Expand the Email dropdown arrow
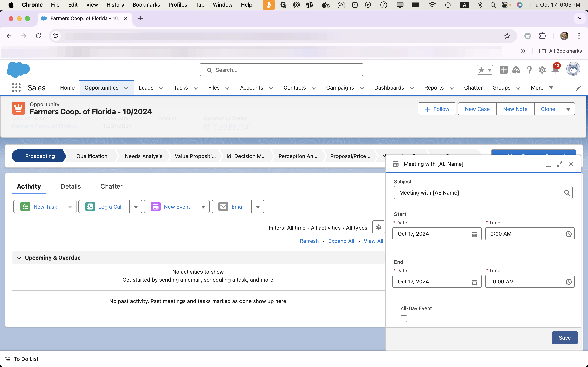Image resolution: width=588 pixels, height=367 pixels. coord(257,207)
